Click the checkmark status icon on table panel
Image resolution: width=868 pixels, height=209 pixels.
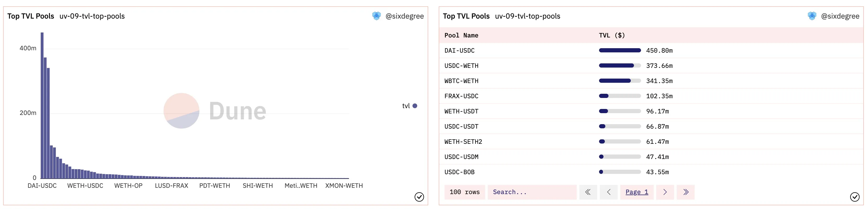click(855, 197)
